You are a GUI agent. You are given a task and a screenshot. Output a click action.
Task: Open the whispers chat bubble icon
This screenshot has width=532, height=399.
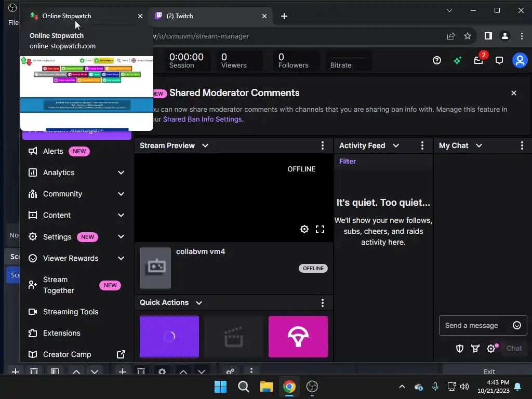tap(499, 60)
